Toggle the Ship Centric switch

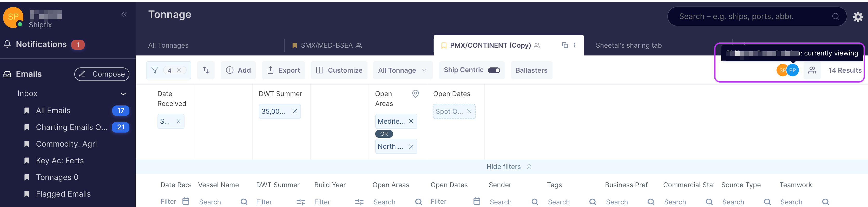tap(494, 70)
